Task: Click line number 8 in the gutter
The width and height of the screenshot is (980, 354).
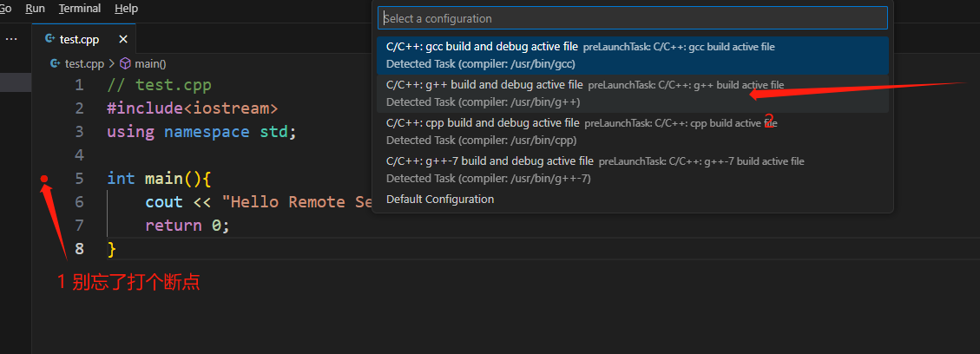Action: [80, 249]
